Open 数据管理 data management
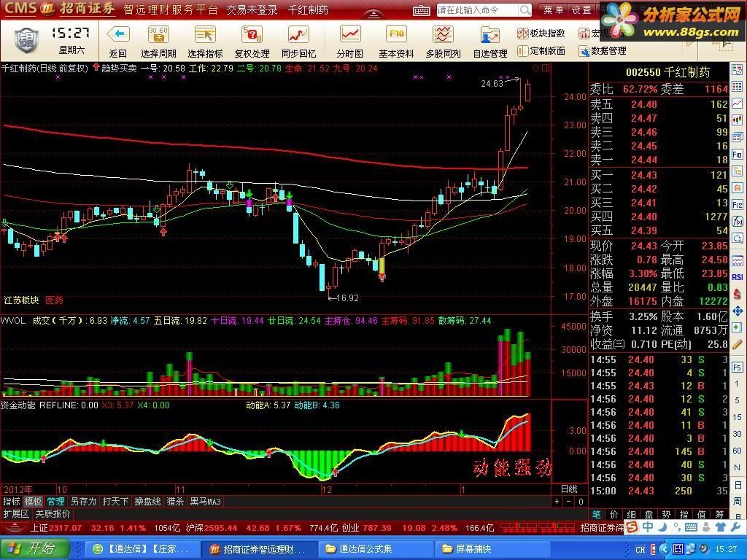The width and height of the screenshot is (747, 560). tap(602, 50)
